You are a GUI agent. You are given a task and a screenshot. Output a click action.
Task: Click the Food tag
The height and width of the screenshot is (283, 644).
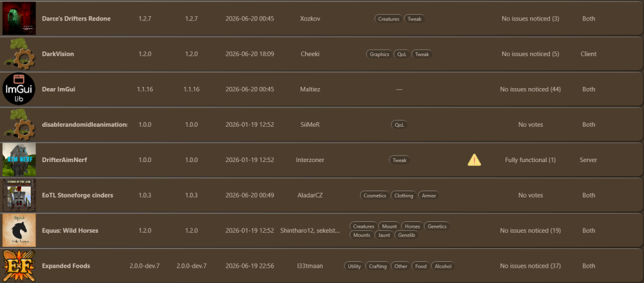(x=421, y=266)
